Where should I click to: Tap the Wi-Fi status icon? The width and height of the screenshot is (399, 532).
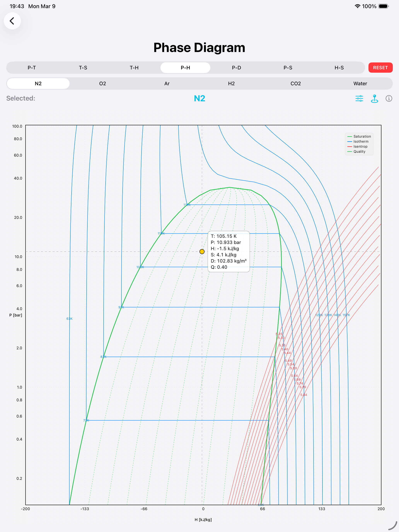pyautogui.click(x=357, y=6)
